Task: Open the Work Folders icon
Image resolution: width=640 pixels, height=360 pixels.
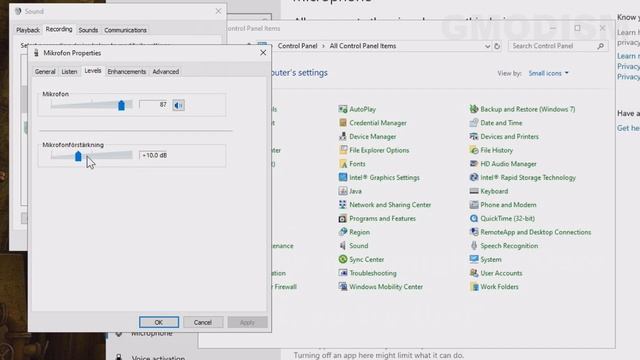Action: coord(474,287)
